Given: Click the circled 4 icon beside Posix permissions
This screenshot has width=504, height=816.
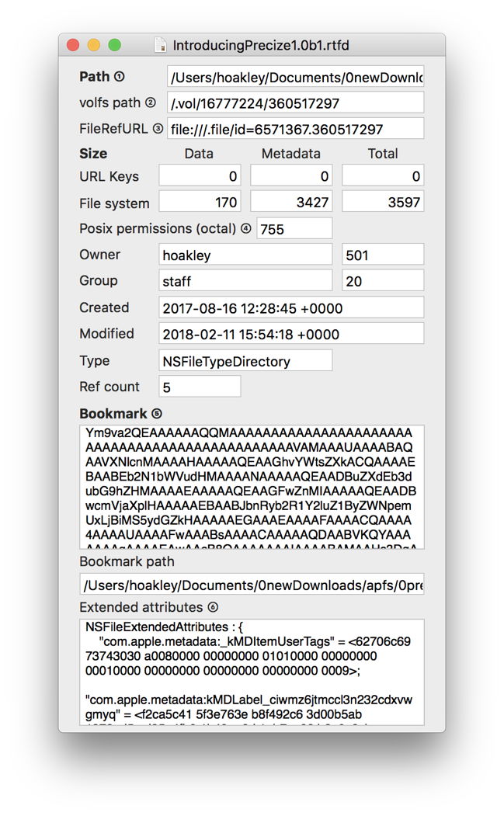Looking at the screenshot, I should coord(246,229).
